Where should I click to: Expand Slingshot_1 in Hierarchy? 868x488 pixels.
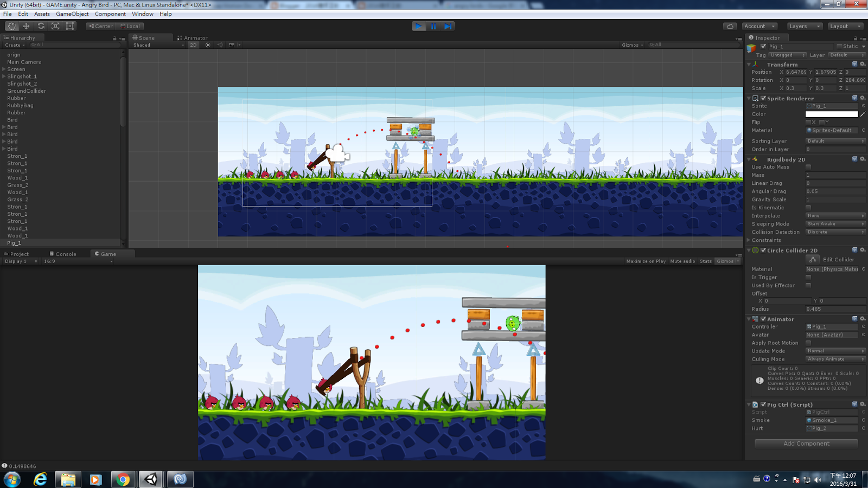4,76
